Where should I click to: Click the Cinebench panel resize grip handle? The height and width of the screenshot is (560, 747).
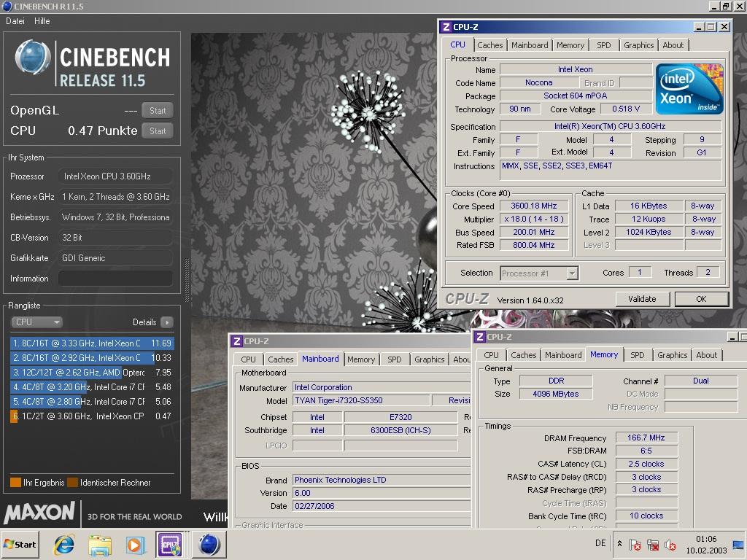(187, 280)
